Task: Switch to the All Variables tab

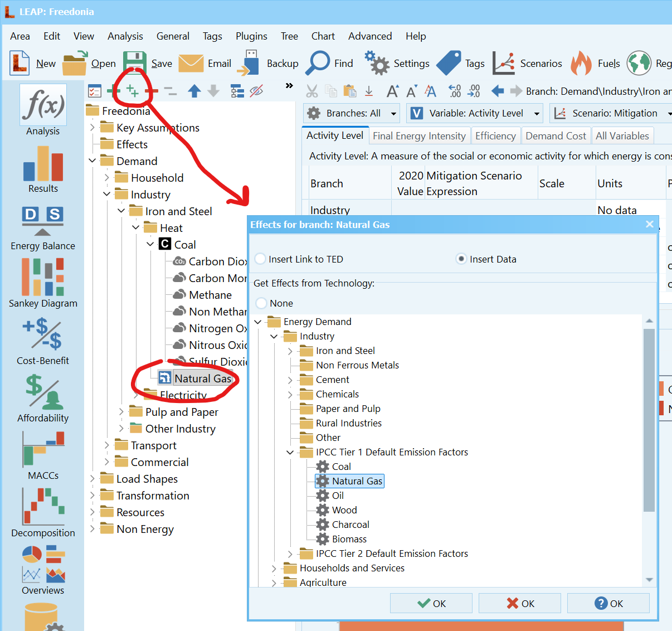Action: 622,136
